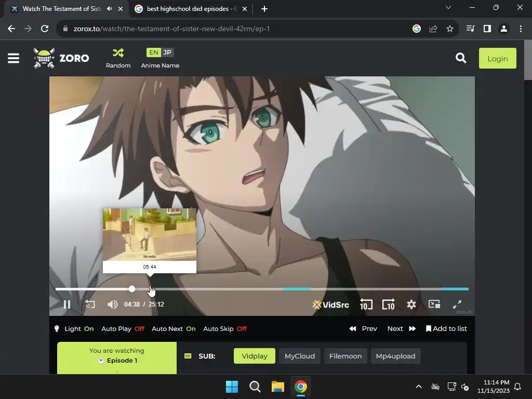Viewport: 532px width, 399px height.
Task: Open media control playlist icon
Action: 470,29
